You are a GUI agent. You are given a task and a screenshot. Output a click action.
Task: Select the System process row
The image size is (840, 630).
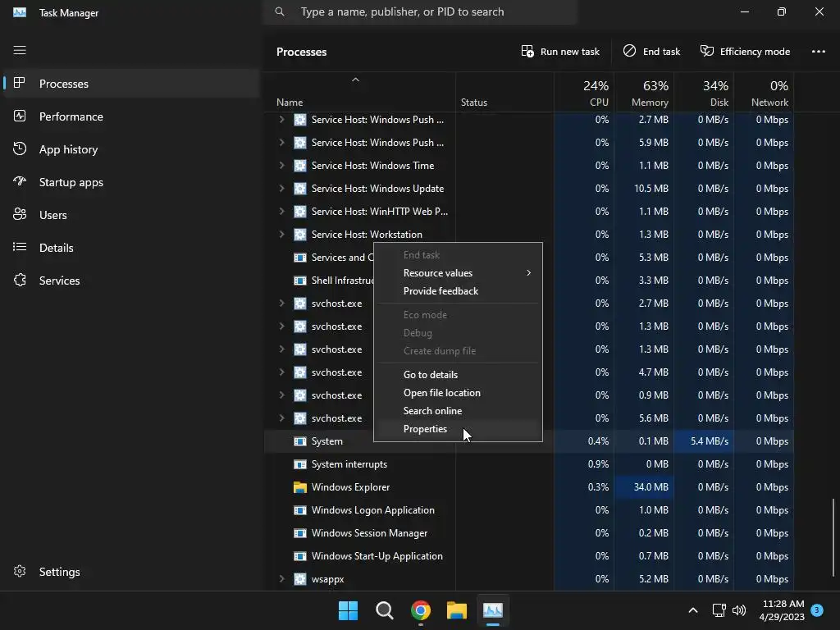coord(529,441)
